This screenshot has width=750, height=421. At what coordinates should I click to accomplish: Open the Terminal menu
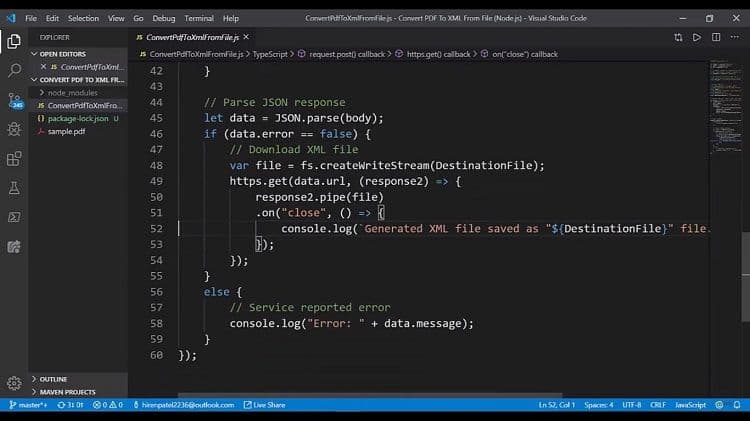[199, 18]
